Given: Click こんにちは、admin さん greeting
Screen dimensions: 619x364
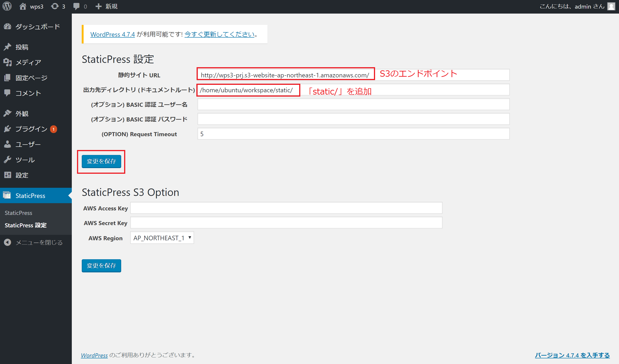Looking at the screenshot, I should tap(572, 6).
